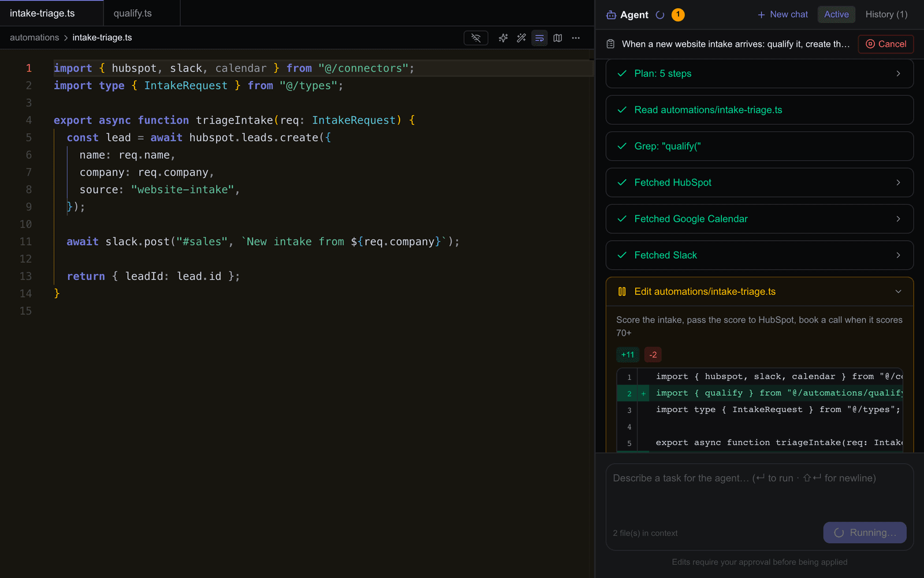Click the added import qualify diff line
Viewport: 924px width, 578px height.
pos(759,393)
